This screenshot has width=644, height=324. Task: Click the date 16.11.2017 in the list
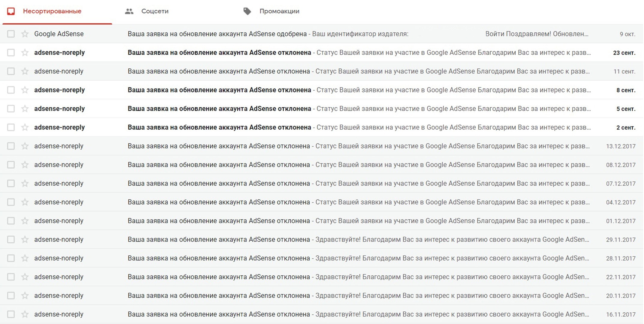coord(621,315)
